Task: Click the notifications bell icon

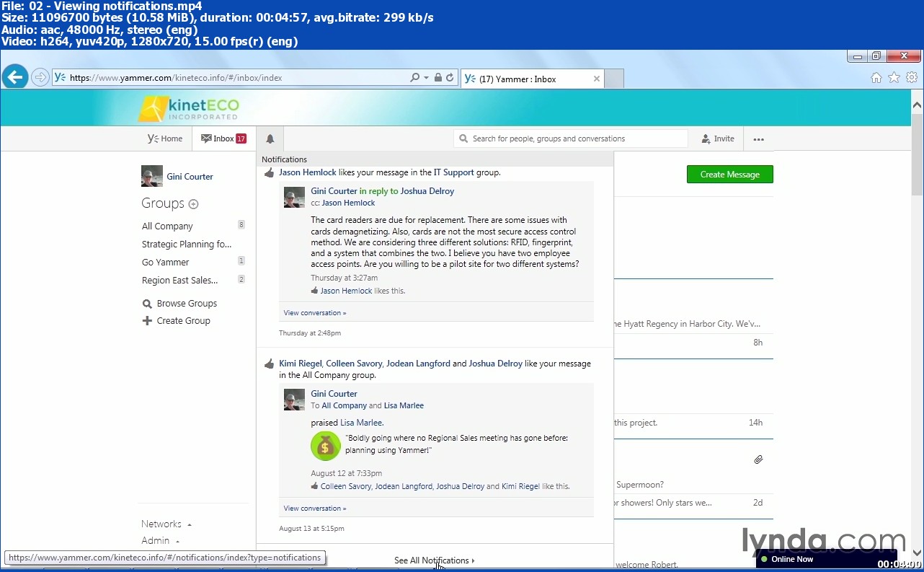Action: point(270,138)
